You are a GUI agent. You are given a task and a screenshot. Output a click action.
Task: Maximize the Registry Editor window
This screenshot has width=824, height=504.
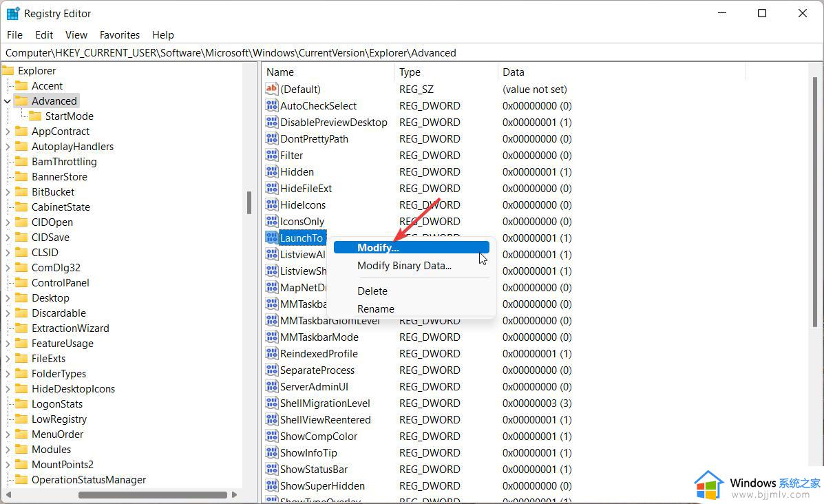762,13
